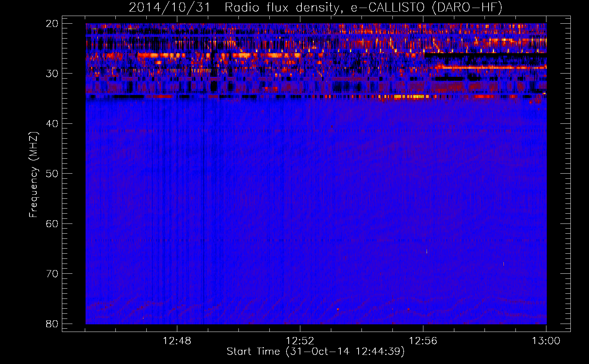
Task: Click the 60 MHz frequency tick label
Action: (x=52, y=224)
